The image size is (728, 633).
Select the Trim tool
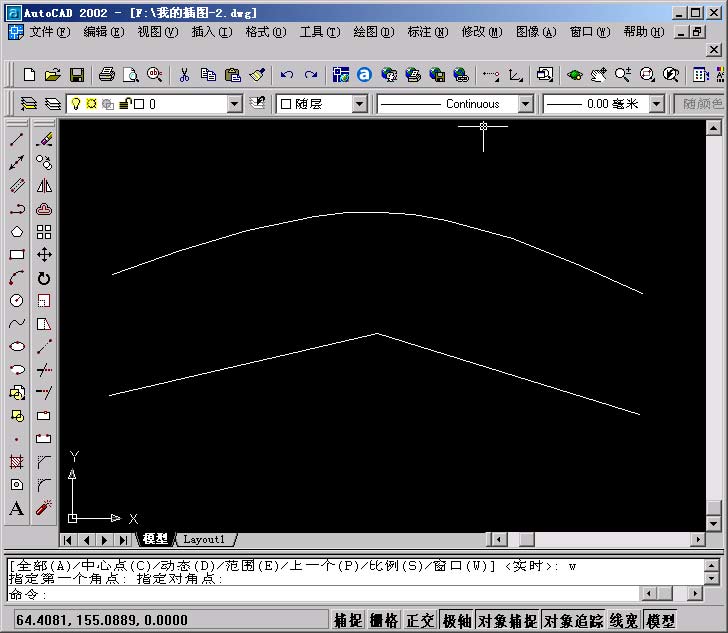click(44, 370)
